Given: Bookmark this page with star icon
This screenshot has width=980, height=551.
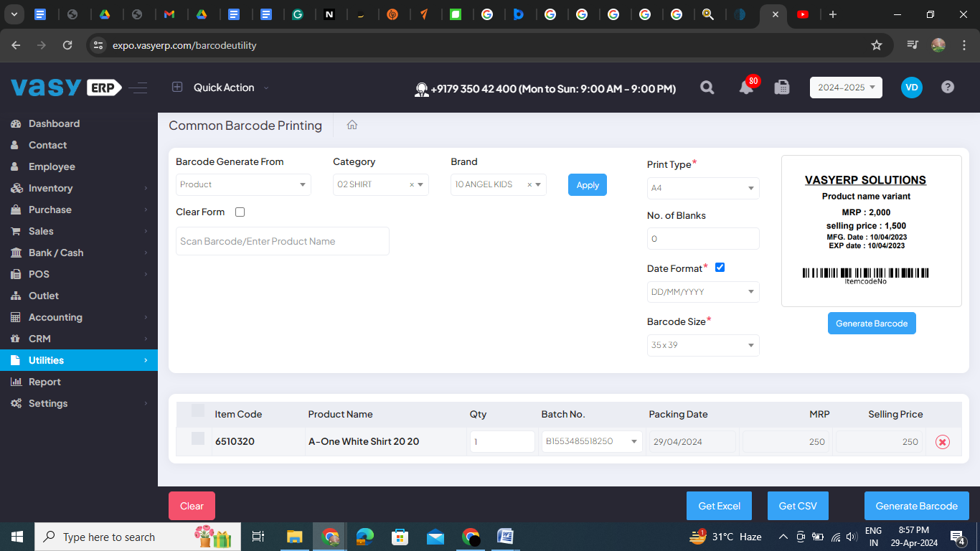Looking at the screenshot, I should tap(876, 45).
